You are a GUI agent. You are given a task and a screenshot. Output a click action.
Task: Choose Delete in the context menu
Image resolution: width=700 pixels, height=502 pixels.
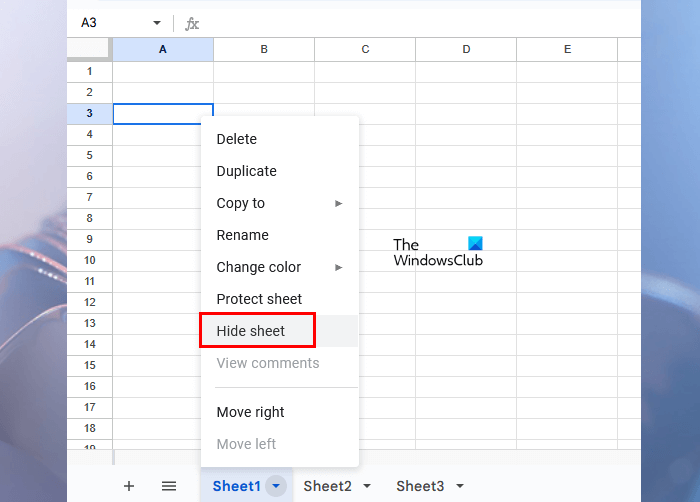(x=237, y=139)
